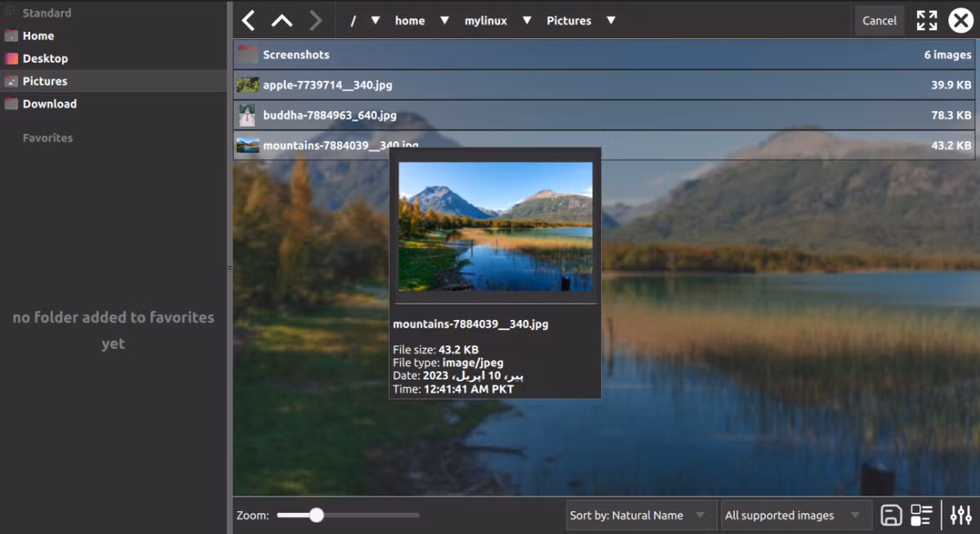The width and height of the screenshot is (980, 534).
Task: Click the Pictures breadcrumb segment
Action: tap(569, 20)
